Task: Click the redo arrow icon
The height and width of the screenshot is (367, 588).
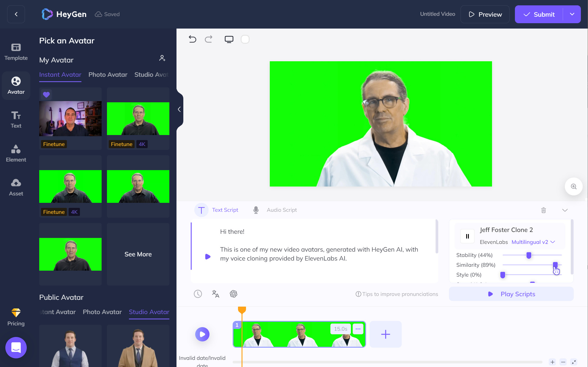Action: (209, 39)
